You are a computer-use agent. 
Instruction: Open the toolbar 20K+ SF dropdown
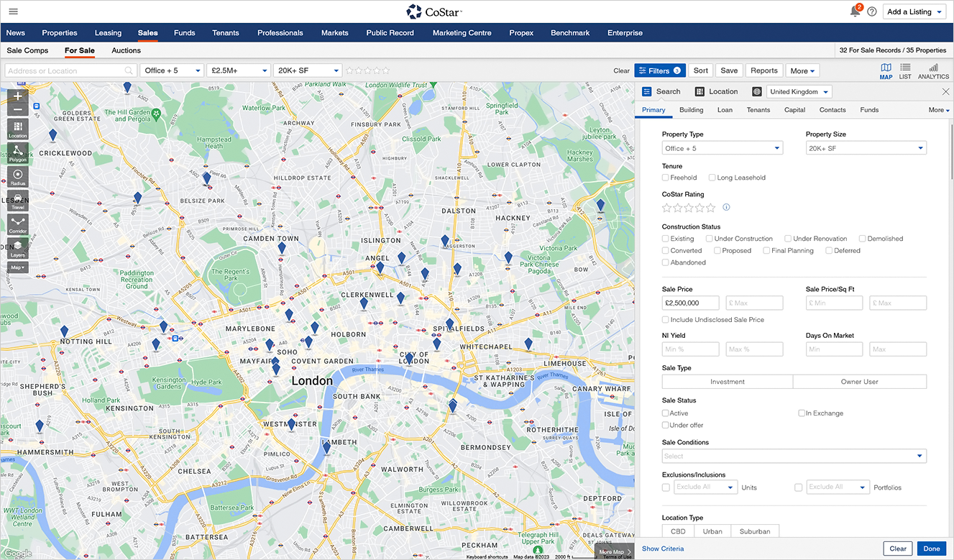(308, 70)
